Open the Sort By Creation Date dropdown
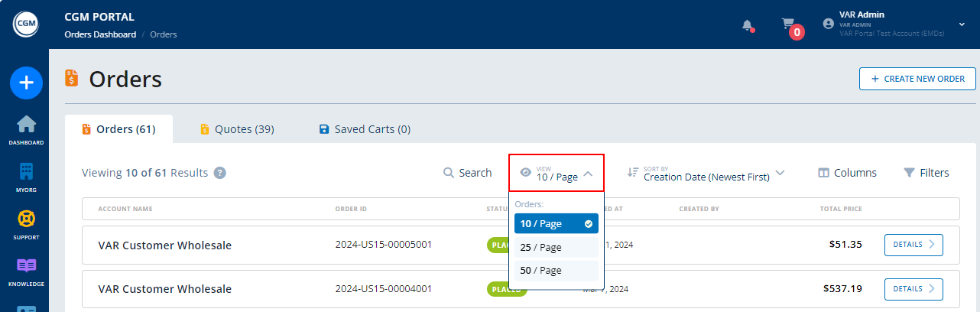The width and height of the screenshot is (980, 312). click(706, 174)
